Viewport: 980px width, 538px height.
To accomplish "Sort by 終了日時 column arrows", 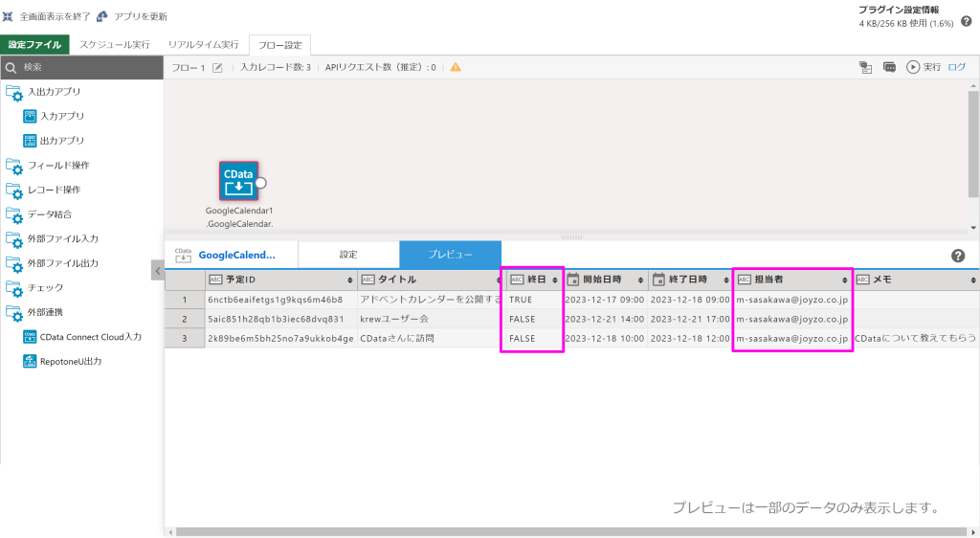I will 726,280.
